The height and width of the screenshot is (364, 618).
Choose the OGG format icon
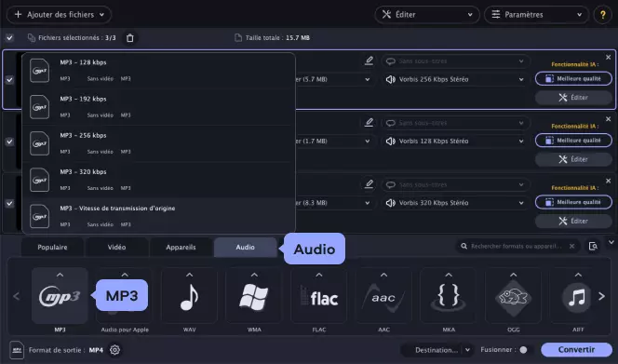[513, 297]
